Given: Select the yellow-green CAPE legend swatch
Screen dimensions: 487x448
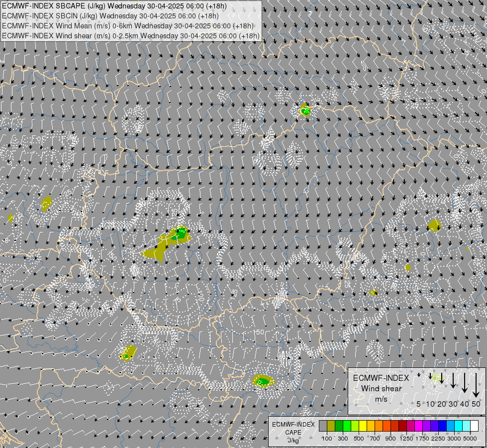Looking at the screenshot, I should pyautogui.click(x=355, y=426).
